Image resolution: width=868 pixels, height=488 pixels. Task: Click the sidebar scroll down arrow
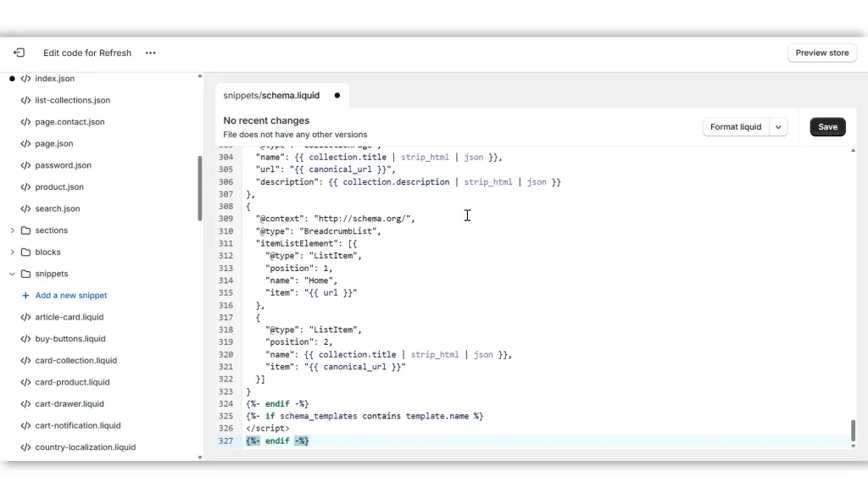click(200, 457)
